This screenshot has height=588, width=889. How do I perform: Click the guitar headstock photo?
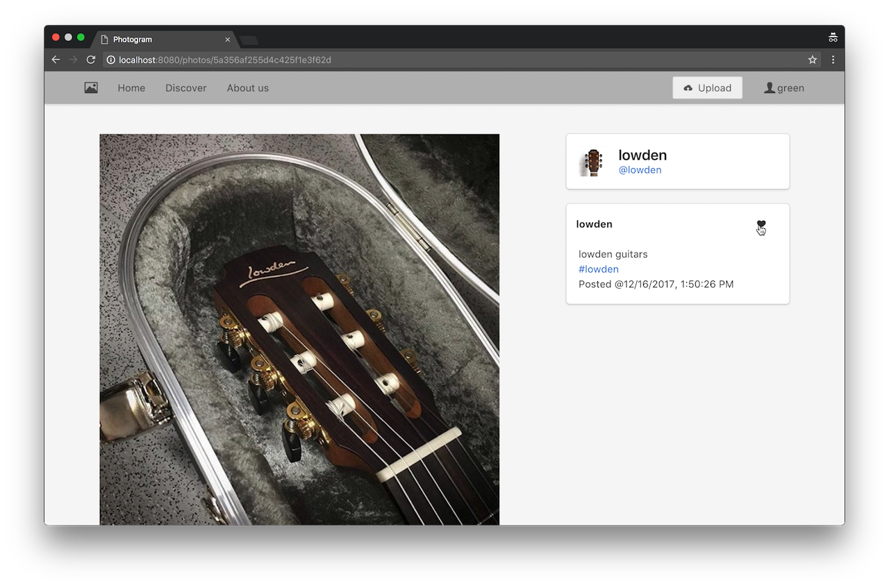coord(299,329)
